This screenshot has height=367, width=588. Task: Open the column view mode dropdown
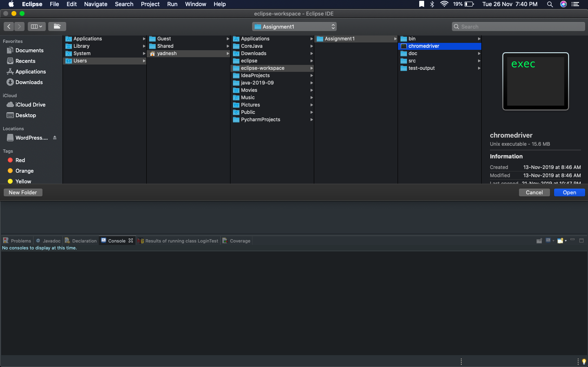coord(37,27)
